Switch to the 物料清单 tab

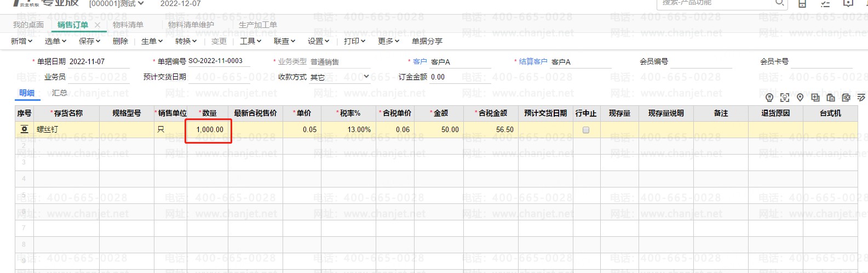(128, 25)
